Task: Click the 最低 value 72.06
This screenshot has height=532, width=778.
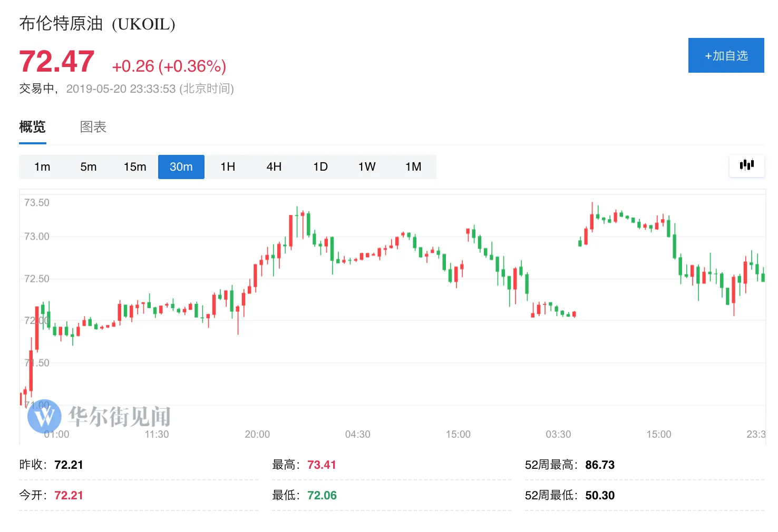Action: (322, 495)
